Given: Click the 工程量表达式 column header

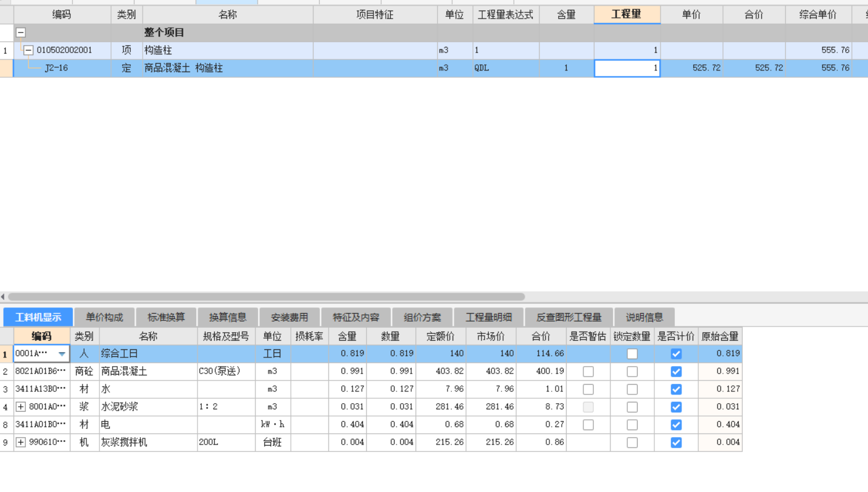Looking at the screenshot, I should (506, 15).
